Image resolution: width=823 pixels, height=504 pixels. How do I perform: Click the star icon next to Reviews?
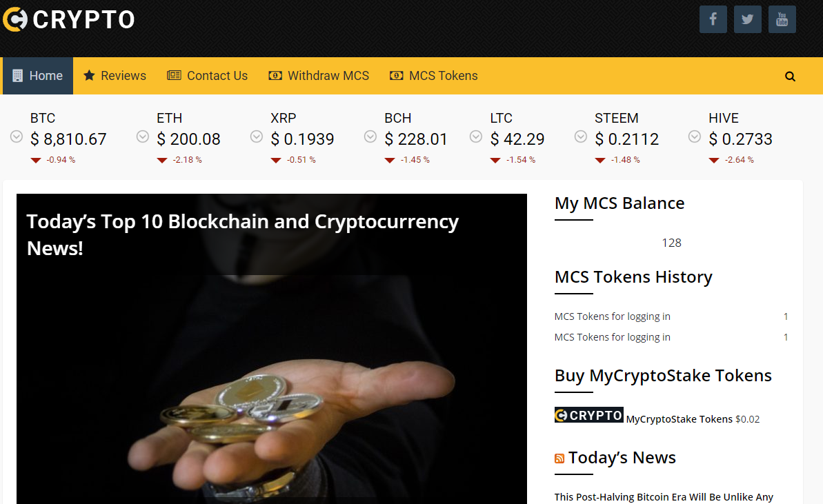click(x=89, y=76)
